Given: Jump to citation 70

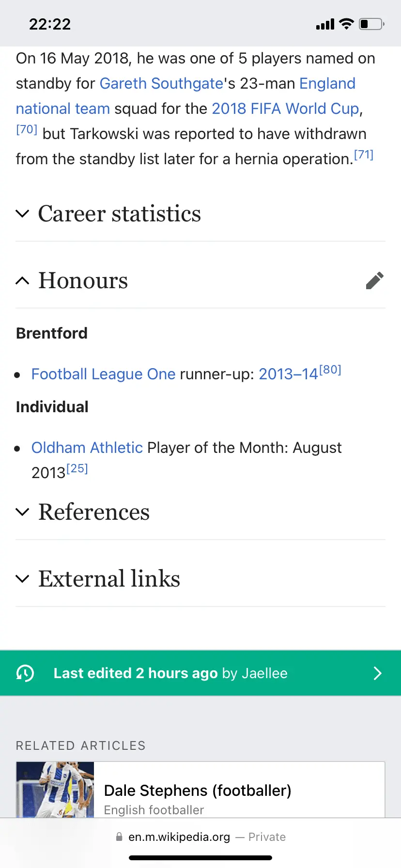Looking at the screenshot, I should tap(27, 129).
